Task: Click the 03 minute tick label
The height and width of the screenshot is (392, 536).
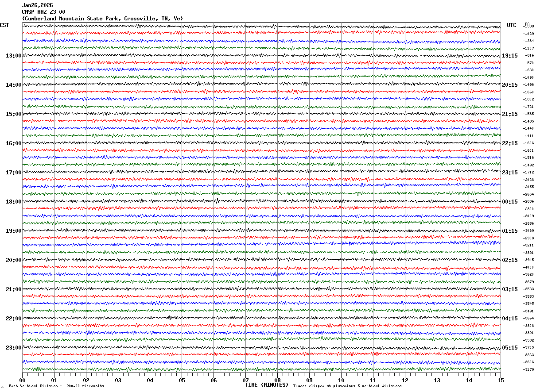Action: coord(118,380)
